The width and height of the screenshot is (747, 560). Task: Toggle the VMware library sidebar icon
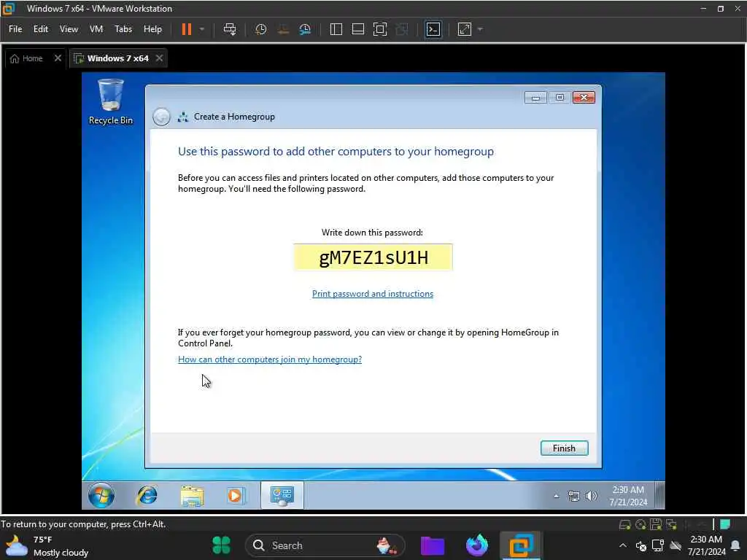pyautogui.click(x=336, y=29)
